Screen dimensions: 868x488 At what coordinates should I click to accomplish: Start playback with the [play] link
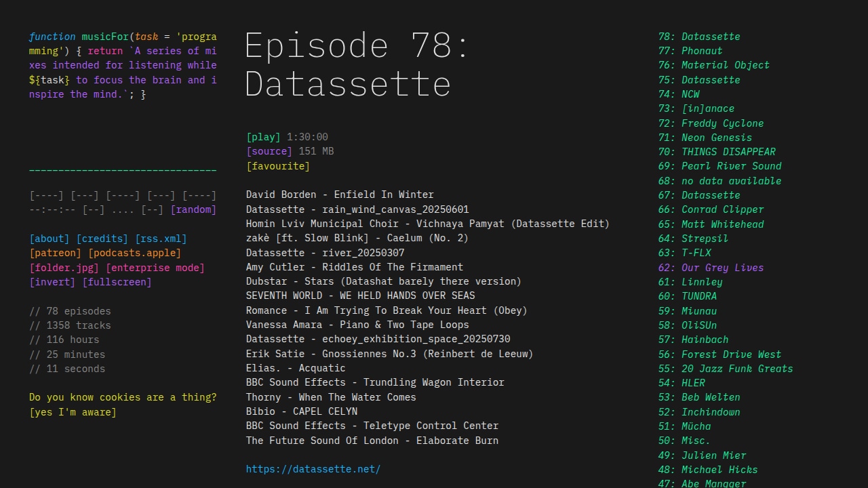click(263, 137)
